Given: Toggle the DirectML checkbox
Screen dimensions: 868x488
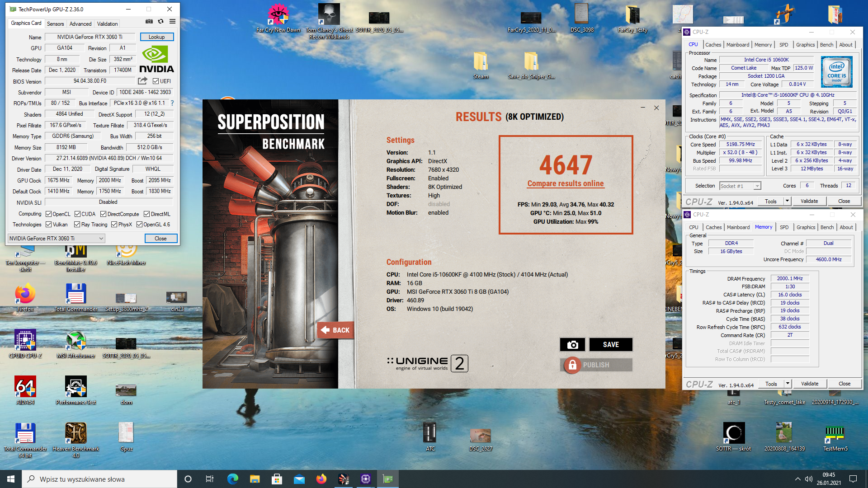Looking at the screenshot, I should [146, 214].
